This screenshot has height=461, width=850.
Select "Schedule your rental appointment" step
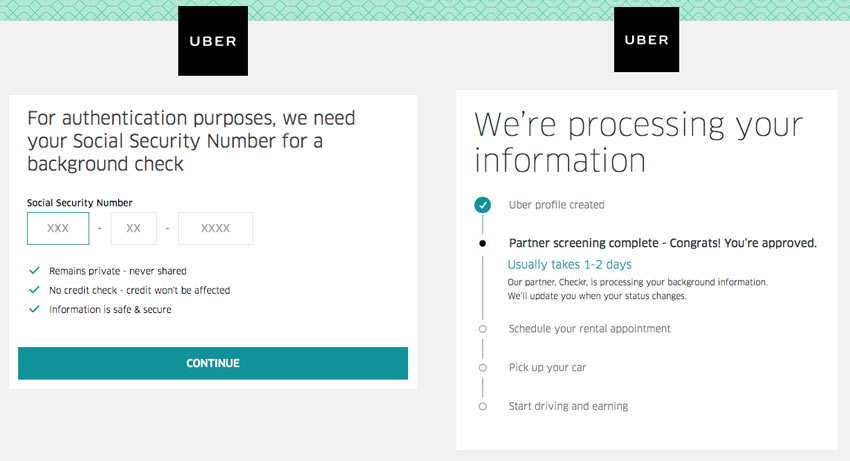click(589, 328)
